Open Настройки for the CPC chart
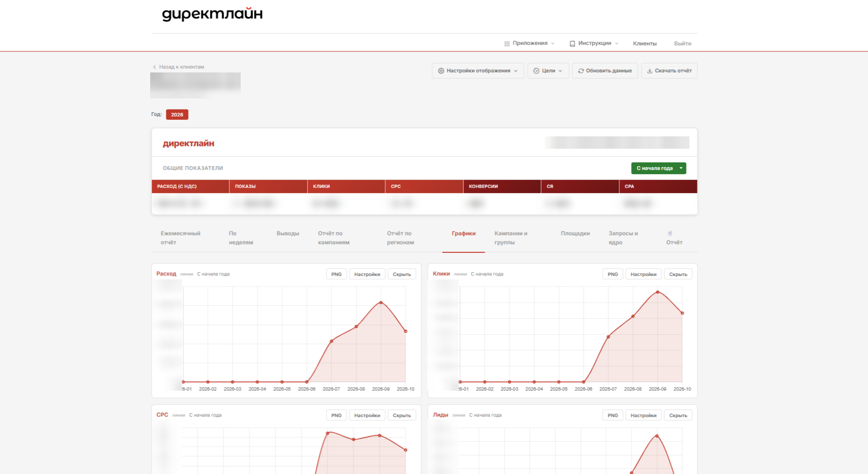The width and height of the screenshot is (868, 474). 367,415
